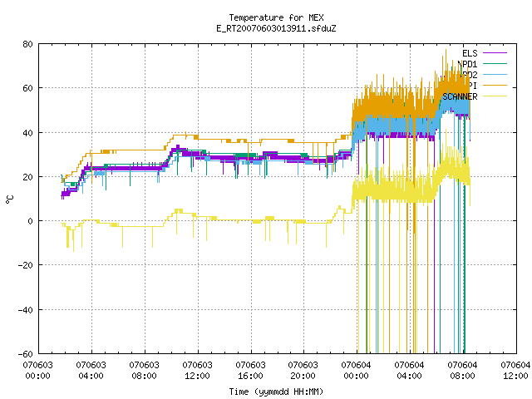Click the NPD1 legend label
Viewport: 532px width, 399px height.
(467, 64)
